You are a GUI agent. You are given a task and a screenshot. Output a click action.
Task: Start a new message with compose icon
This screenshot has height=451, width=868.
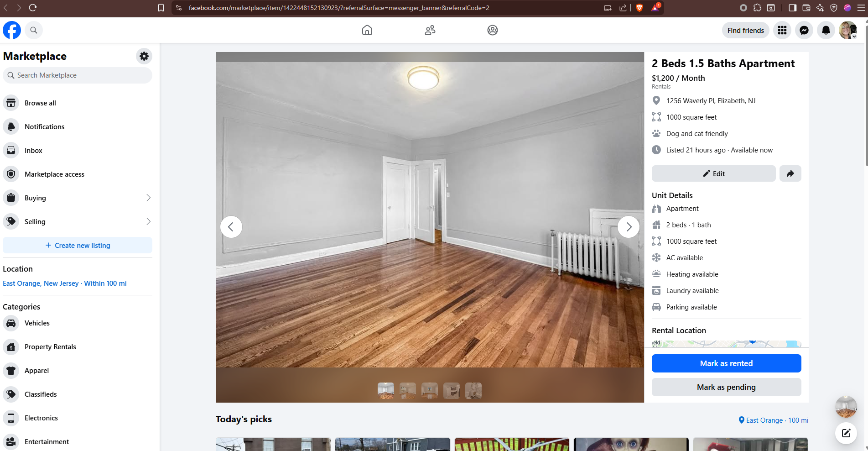[x=846, y=433]
